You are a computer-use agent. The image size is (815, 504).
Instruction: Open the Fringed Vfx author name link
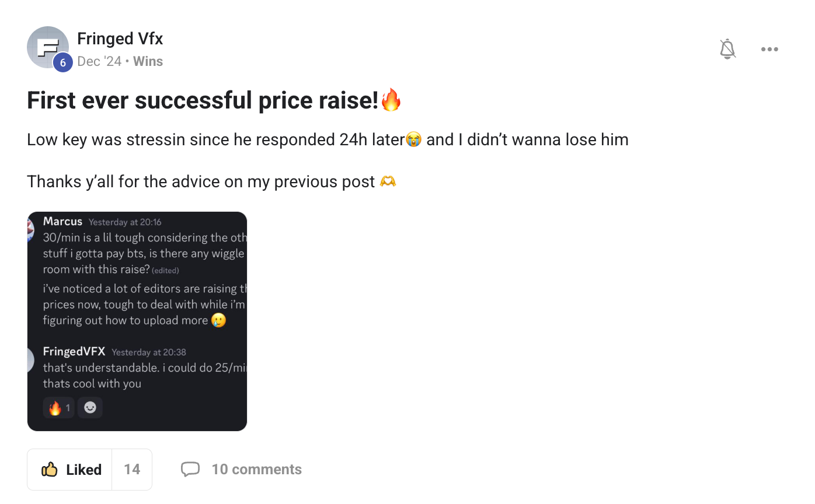click(x=120, y=38)
